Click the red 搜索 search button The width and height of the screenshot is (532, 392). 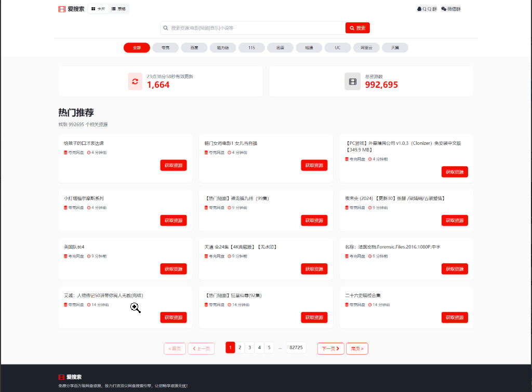pyautogui.click(x=357, y=28)
